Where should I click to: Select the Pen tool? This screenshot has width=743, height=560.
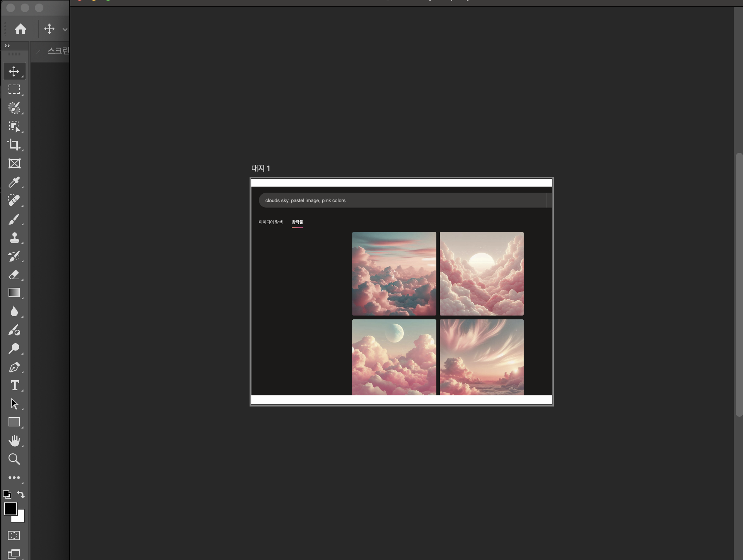coord(14,367)
